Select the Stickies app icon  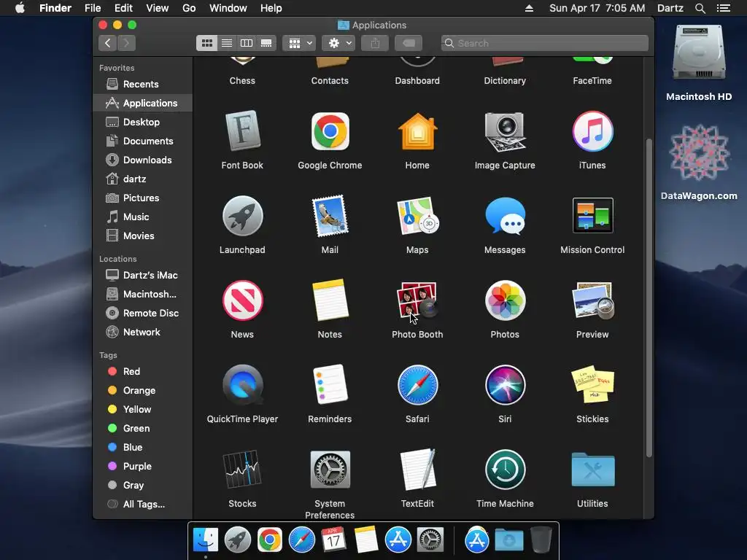point(592,384)
